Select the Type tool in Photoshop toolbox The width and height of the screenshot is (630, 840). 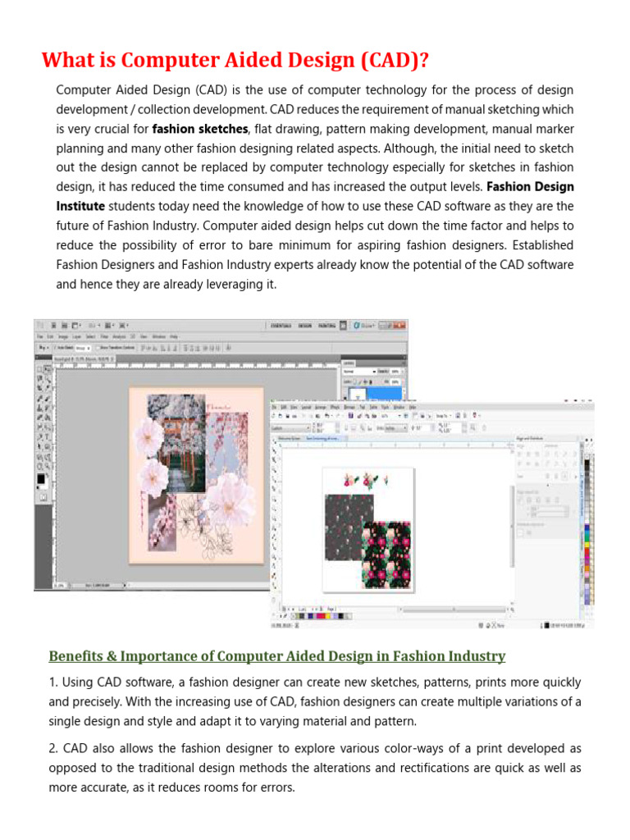coord(47,437)
